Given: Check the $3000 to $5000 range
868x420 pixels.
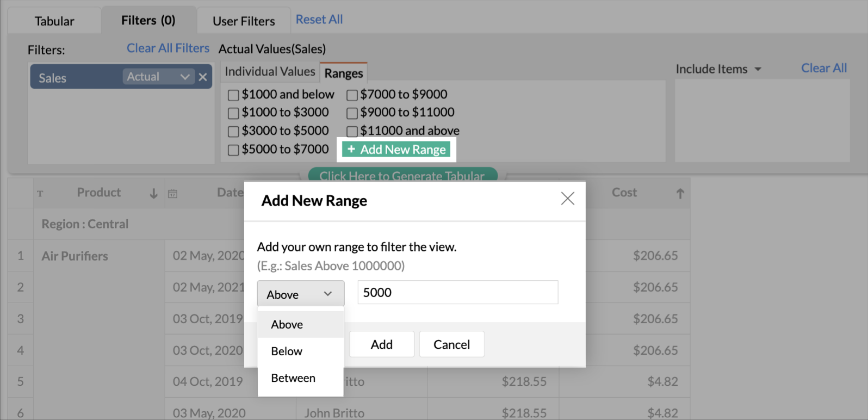Looking at the screenshot, I should coord(233,132).
